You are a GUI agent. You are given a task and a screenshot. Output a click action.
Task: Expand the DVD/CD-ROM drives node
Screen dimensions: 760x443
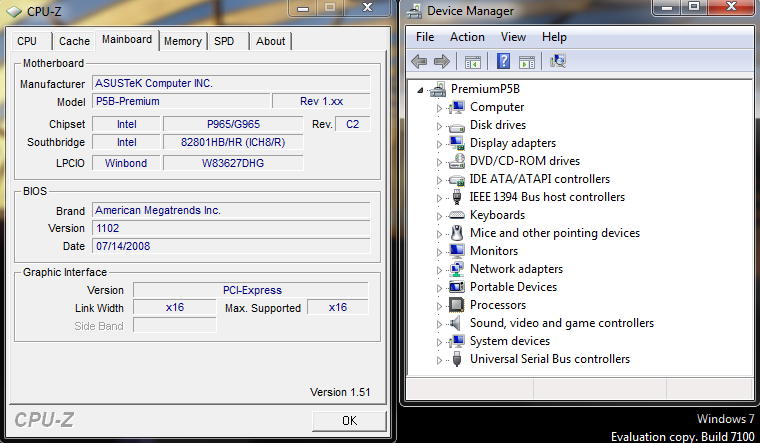439,162
